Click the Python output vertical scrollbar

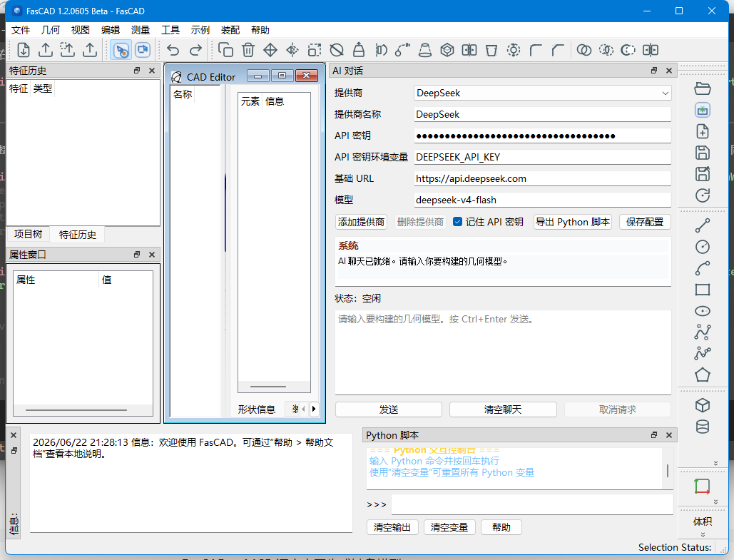point(668,469)
